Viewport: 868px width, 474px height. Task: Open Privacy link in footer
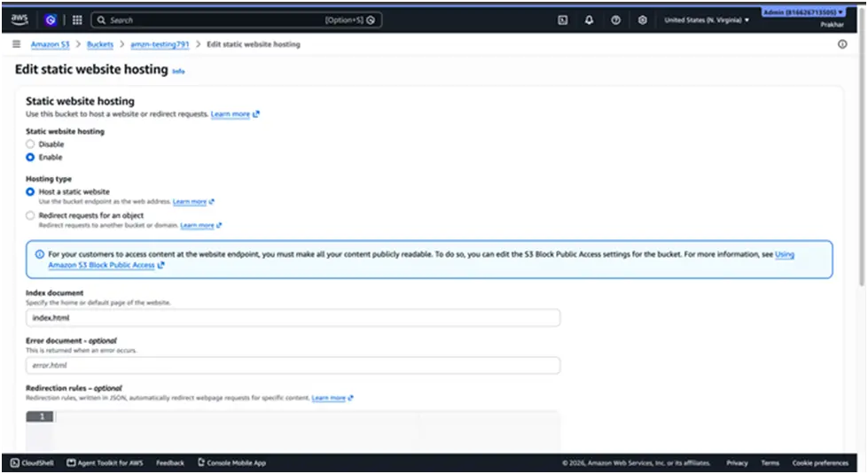pos(737,463)
